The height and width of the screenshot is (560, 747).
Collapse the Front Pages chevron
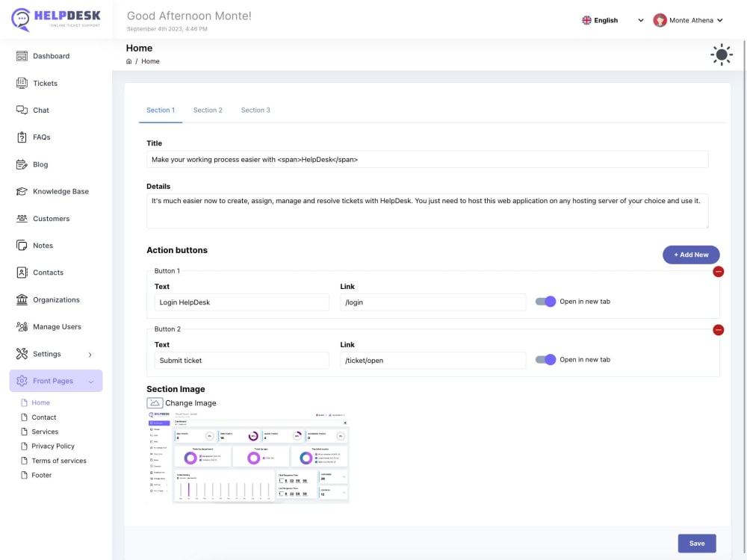tap(91, 382)
